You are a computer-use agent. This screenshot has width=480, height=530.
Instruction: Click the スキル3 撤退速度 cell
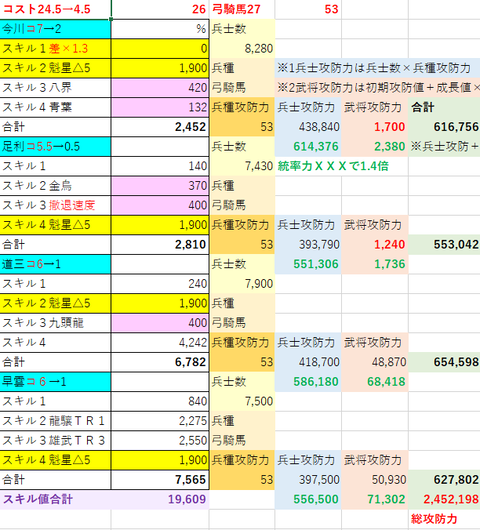[55, 206]
